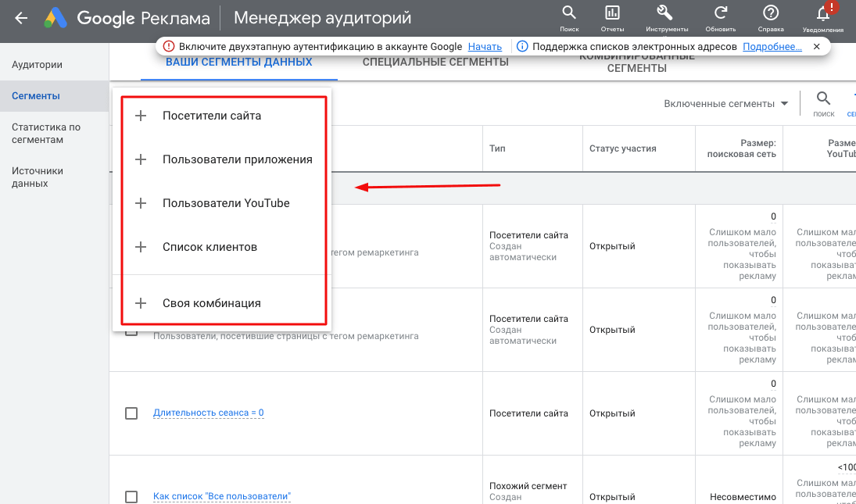
Task: Click plus icon beside Посетители сайта
Action: 141,116
